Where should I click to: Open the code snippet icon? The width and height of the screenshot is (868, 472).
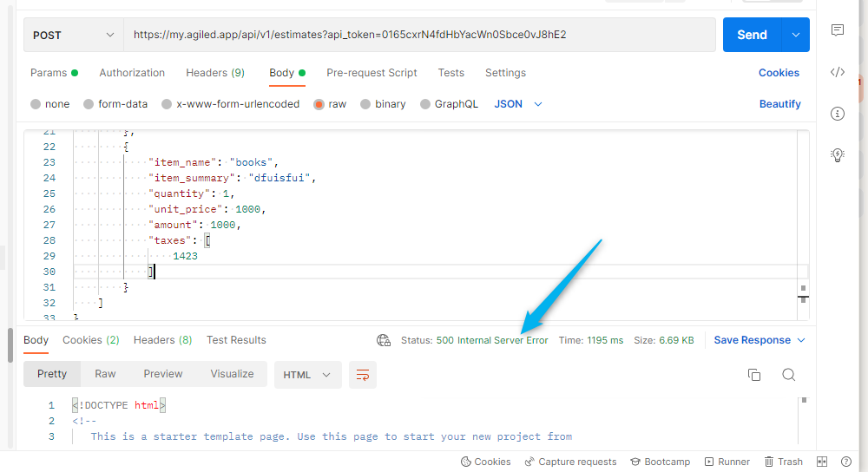point(838,72)
